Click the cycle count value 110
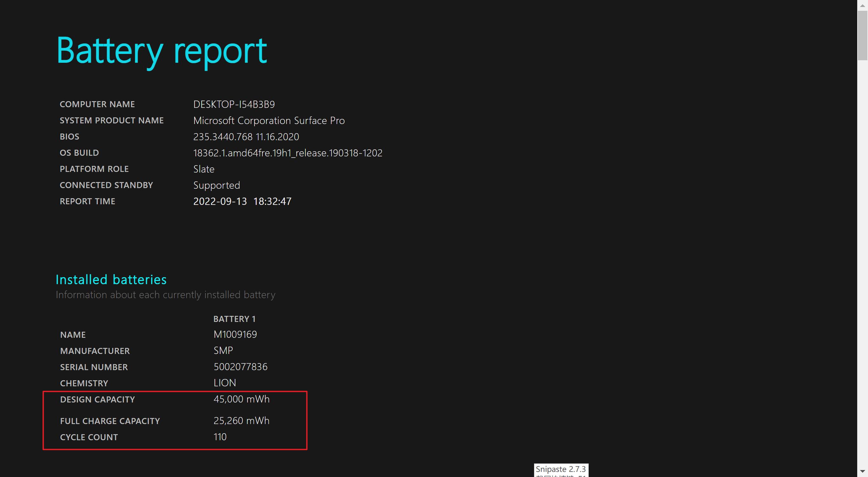Image resolution: width=868 pixels, height=477 pixels. tap(220, 437)
